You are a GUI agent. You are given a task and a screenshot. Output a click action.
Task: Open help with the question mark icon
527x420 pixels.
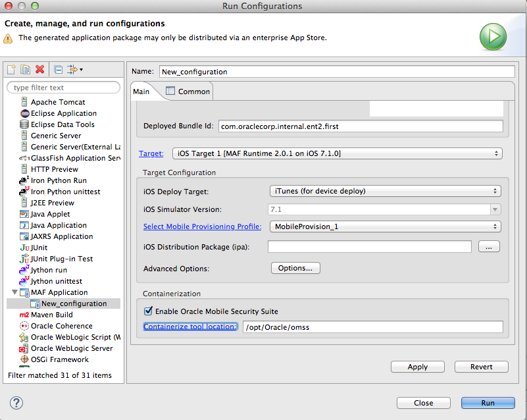[x=16, y=402]
